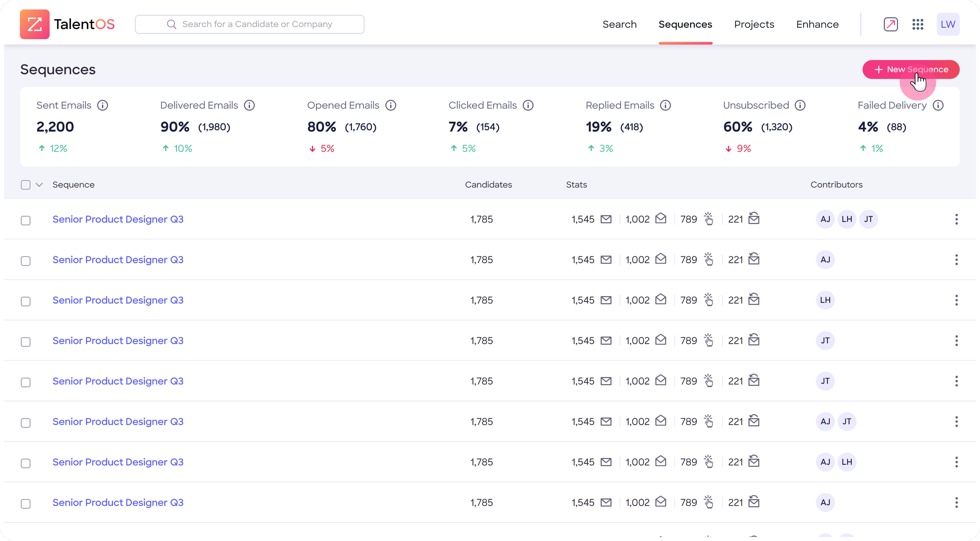Screen dimensions: 980x541
Task: Click info icon beside Unsubscribed
Action: [800, 105]
